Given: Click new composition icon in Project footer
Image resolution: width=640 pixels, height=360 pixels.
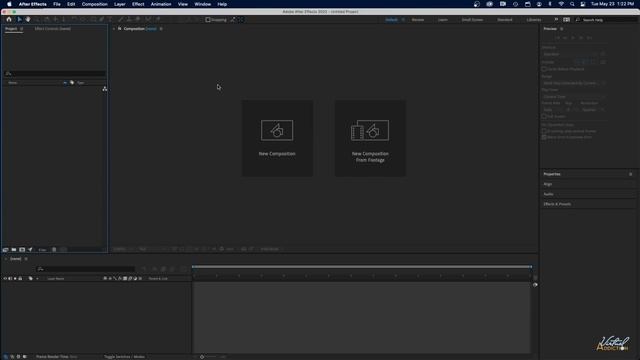Looking at the screenshot, I should click(x=22, y=249).
